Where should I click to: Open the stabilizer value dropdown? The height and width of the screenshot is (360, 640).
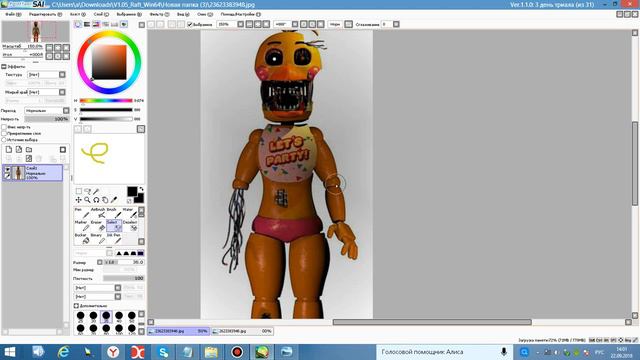pyautogui.click(x=396, y=24)
